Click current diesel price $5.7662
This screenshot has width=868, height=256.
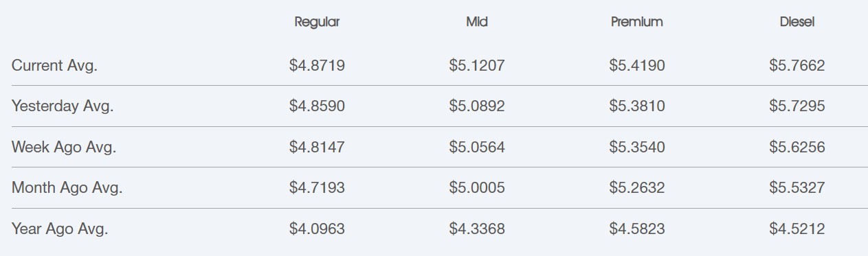tap(797, 66)
